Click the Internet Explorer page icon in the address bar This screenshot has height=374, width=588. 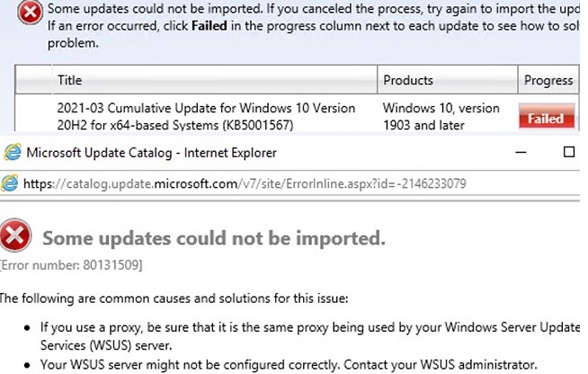click(x=11, y=184)
